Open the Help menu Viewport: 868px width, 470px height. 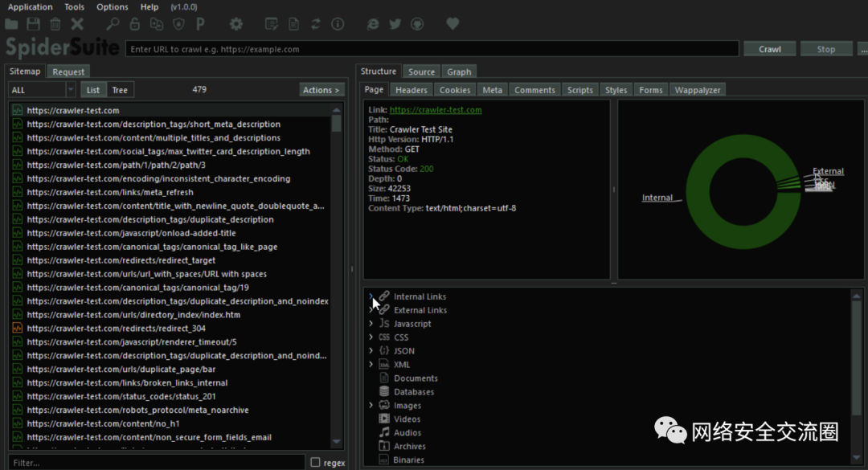(x=149, y=6)
